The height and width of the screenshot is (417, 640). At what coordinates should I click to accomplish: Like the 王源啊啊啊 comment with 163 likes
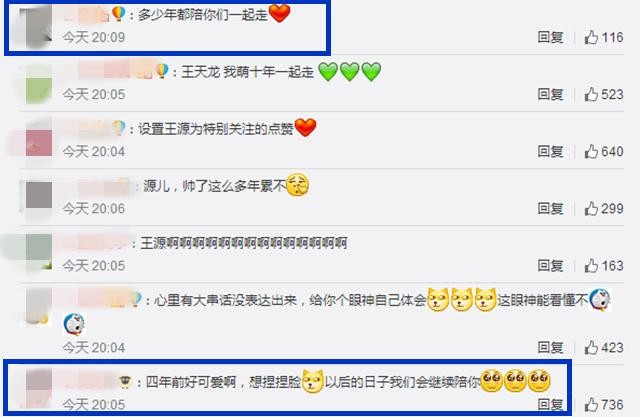(591, 266)
